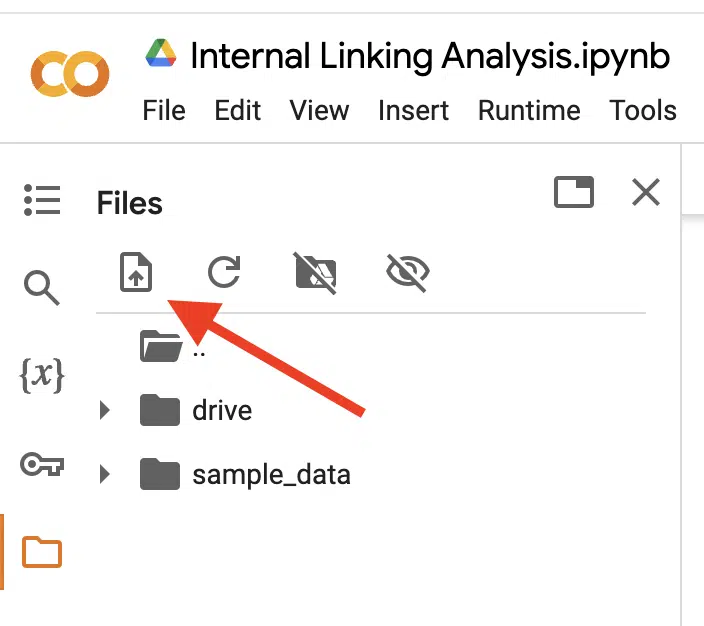Viewport: 704px width, 626px height.
Task: Unmount Google Drive using the crossed-out drive icon
Action: tap(315, 273)
